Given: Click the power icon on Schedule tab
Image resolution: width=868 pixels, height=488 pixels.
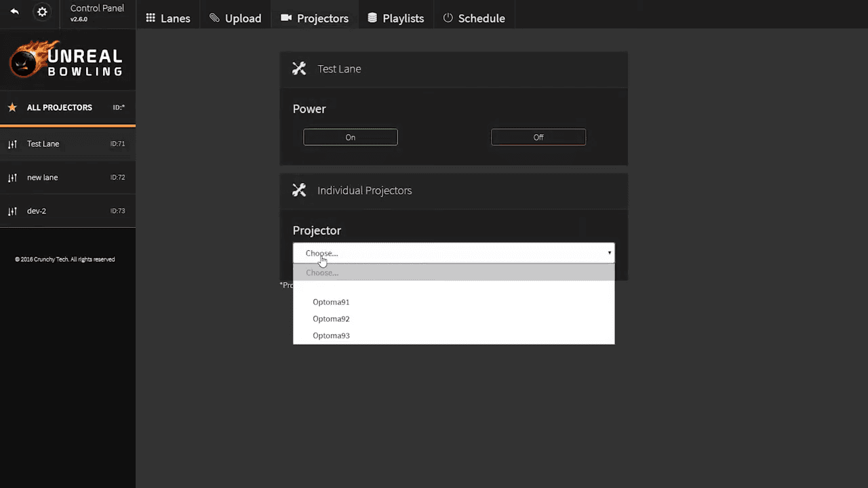Looking at the screenshot, I should pos(448,18).
